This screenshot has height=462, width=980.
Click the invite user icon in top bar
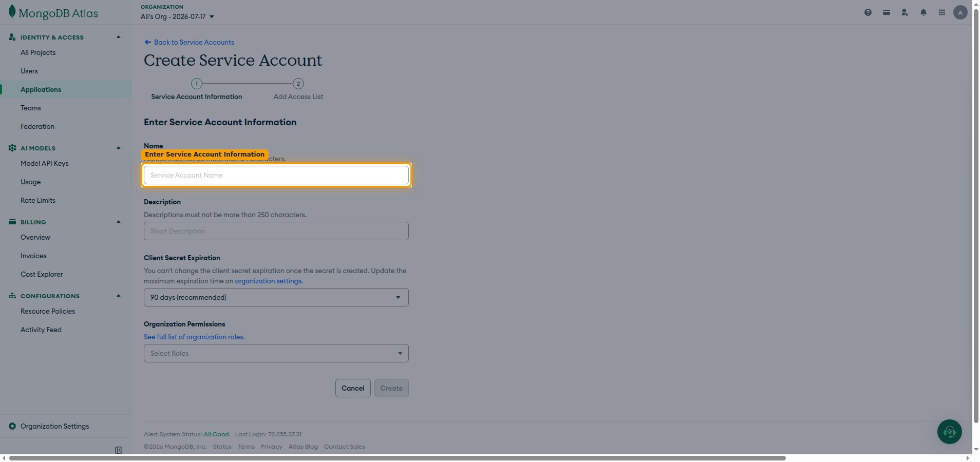pyautogui.click(x=905, y=12)
